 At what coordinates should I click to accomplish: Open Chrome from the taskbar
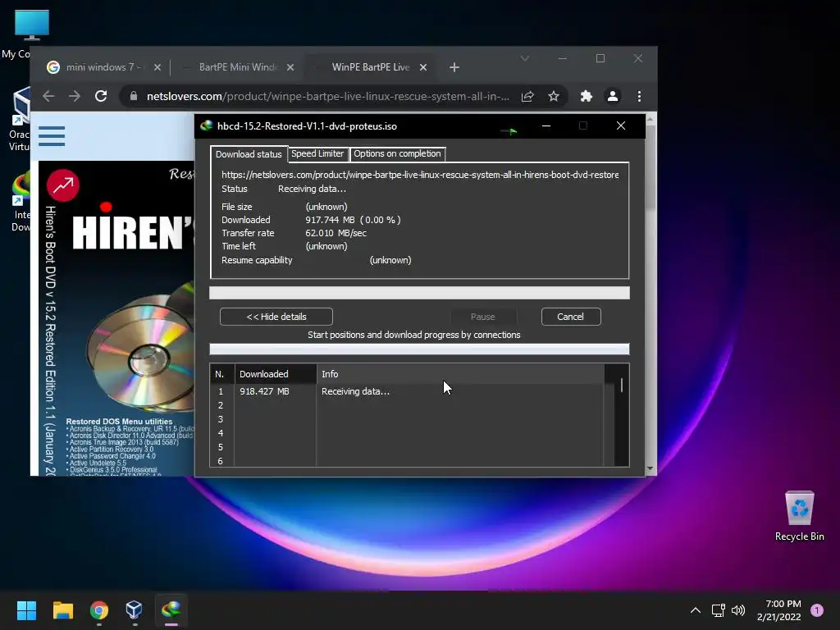click(x=99, y=610)
